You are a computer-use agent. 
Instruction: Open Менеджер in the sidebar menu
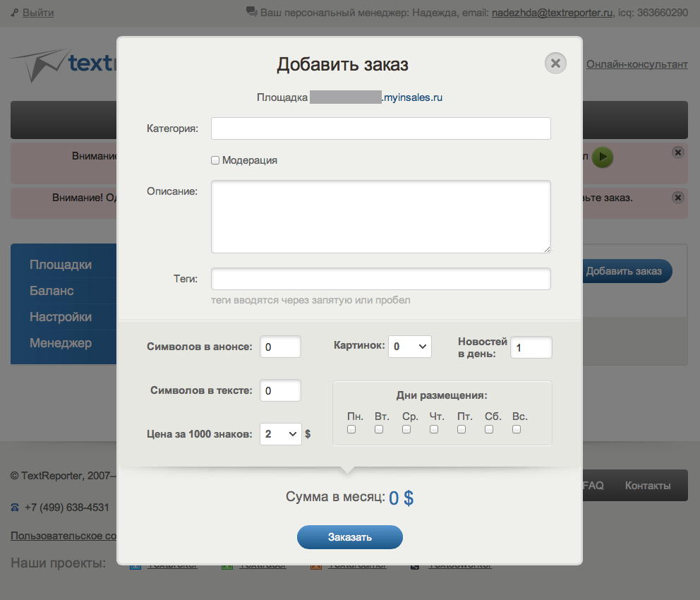coord(61,343)
